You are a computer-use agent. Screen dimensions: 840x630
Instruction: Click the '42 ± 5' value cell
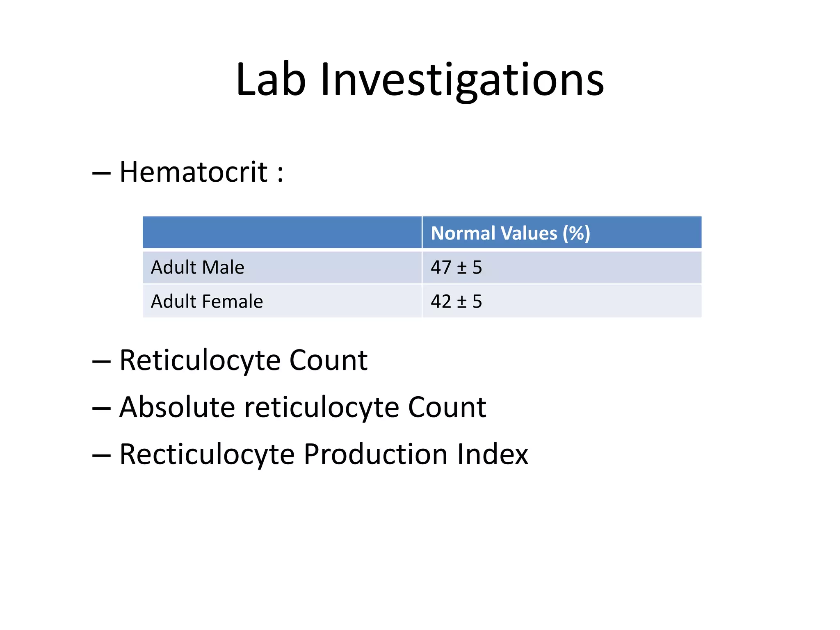[x=456, y=301]
